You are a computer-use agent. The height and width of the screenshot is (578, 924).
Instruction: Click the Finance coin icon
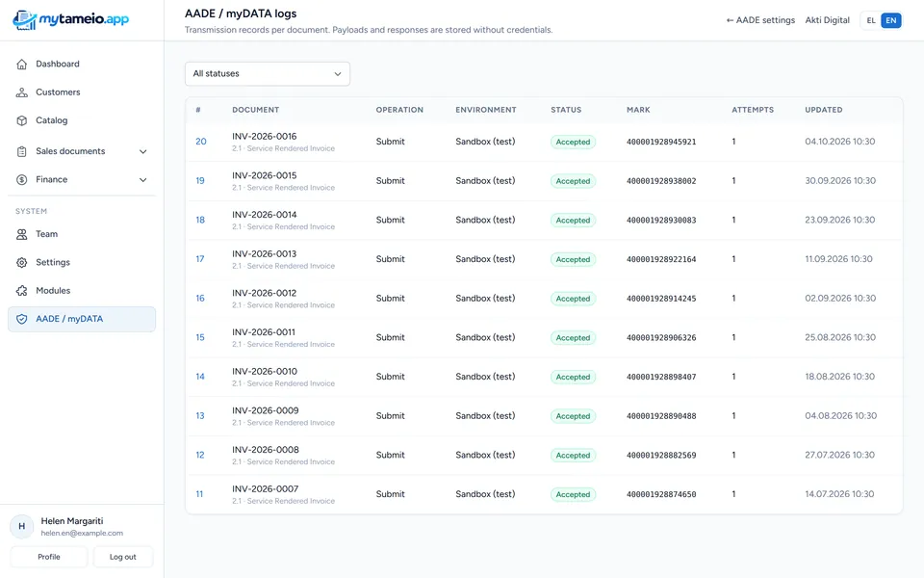point(22,180)
